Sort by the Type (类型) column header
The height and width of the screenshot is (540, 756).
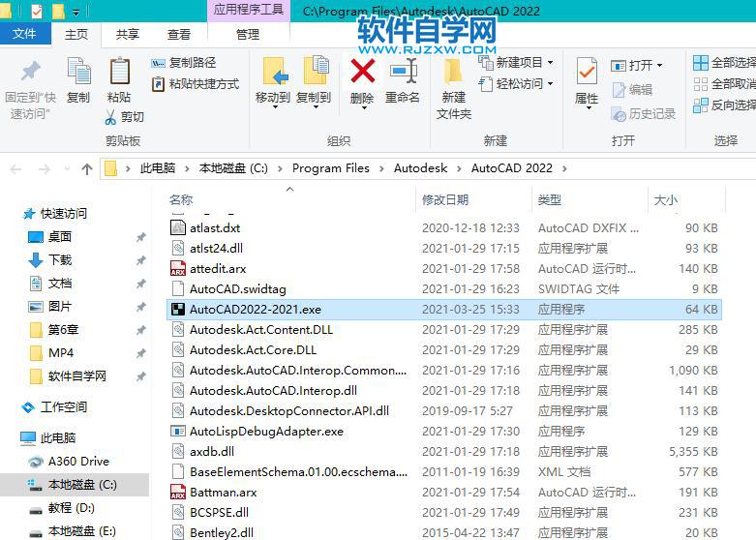(550, 199)
